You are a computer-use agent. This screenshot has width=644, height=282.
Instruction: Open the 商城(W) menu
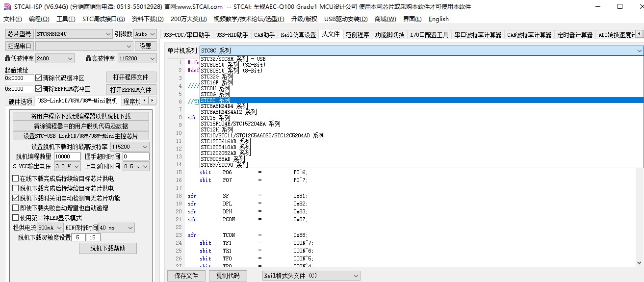click(385, 19)
